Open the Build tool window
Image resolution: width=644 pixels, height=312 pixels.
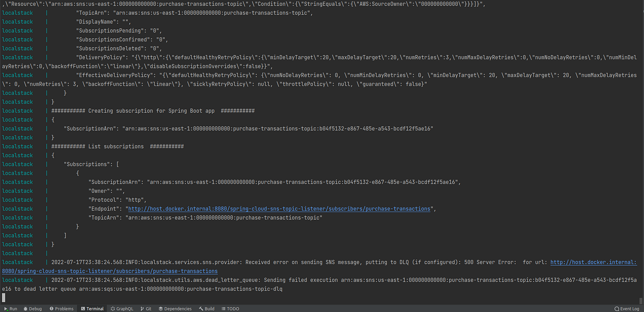tap(207, 309)
